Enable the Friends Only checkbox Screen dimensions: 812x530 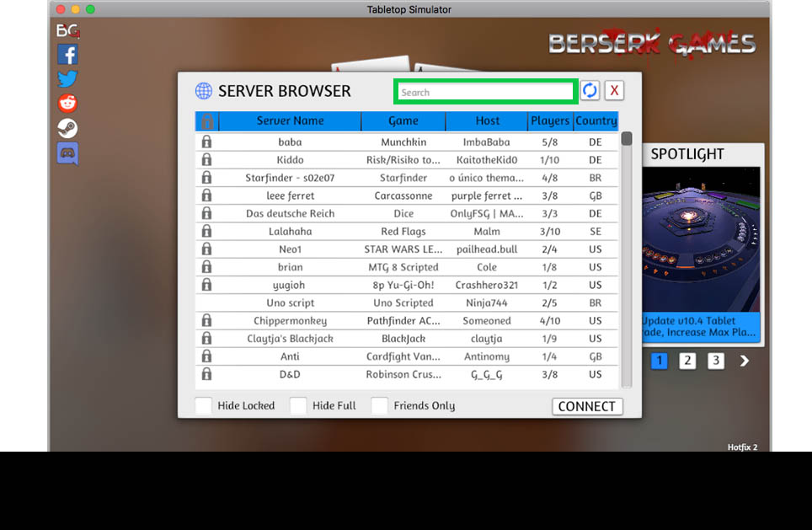click(x=380, y=405)
